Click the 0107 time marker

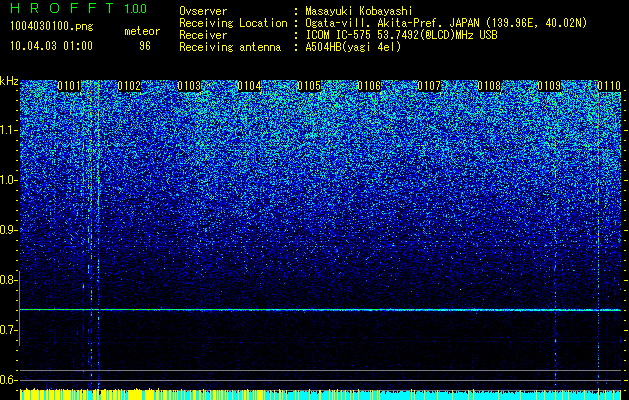[x=429, y=86]
